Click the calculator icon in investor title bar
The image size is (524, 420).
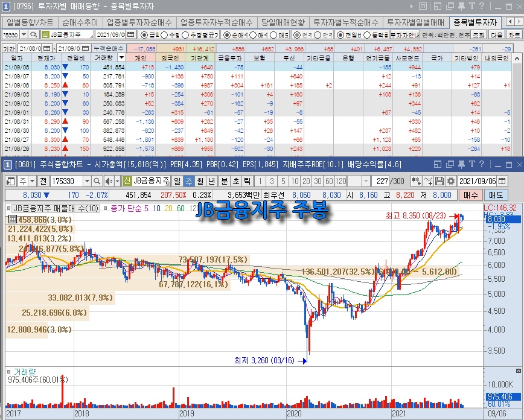[x=423, y=6]
